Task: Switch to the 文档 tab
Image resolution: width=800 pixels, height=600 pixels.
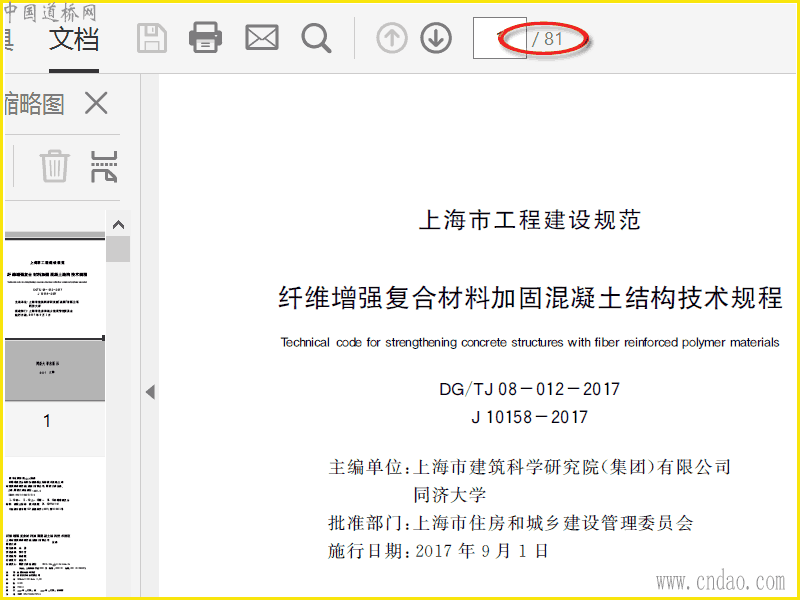Action: coord(74,40)
